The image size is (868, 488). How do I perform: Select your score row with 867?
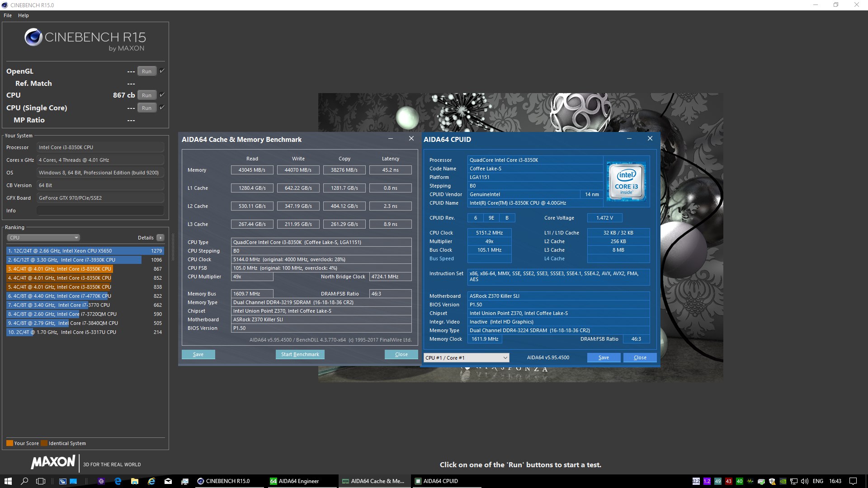(x=85, y=269)
